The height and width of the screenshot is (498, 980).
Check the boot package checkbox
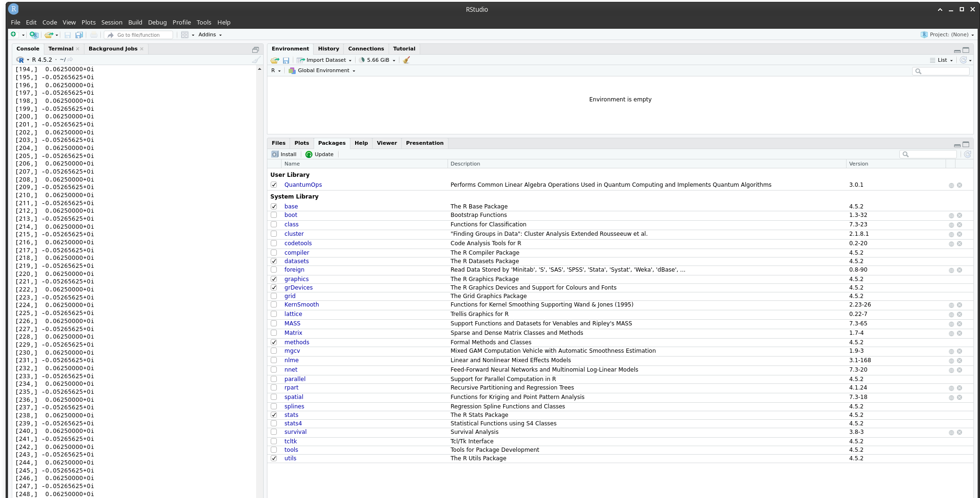point(274,215)
